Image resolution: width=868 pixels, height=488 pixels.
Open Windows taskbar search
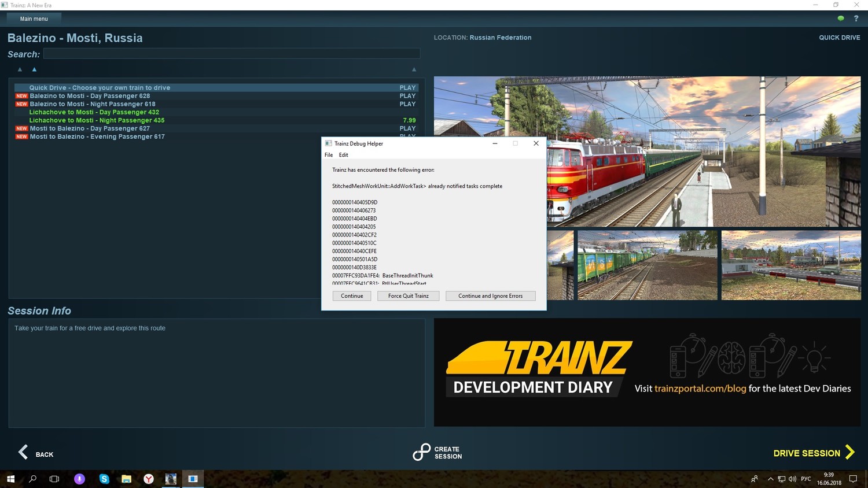pos(32,479)
